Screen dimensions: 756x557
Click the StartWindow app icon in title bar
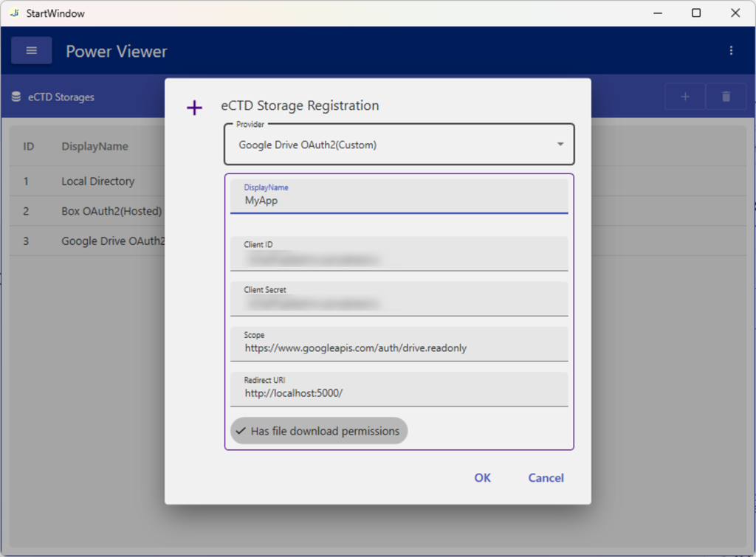(14, 13)
